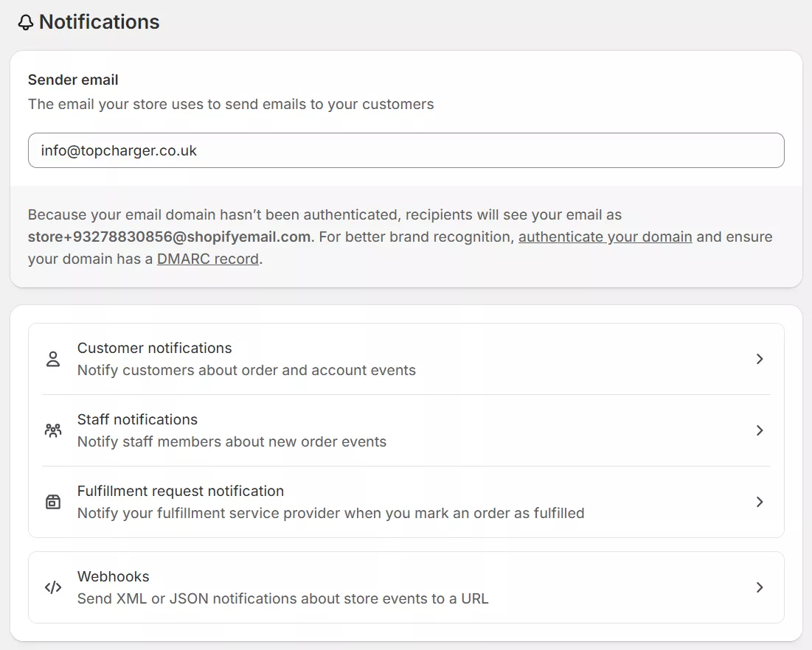Image resolution: width=812 pixels, height=650 pixels.
Task: Focus the Sender email input field
Action: (x=406, y=150)
